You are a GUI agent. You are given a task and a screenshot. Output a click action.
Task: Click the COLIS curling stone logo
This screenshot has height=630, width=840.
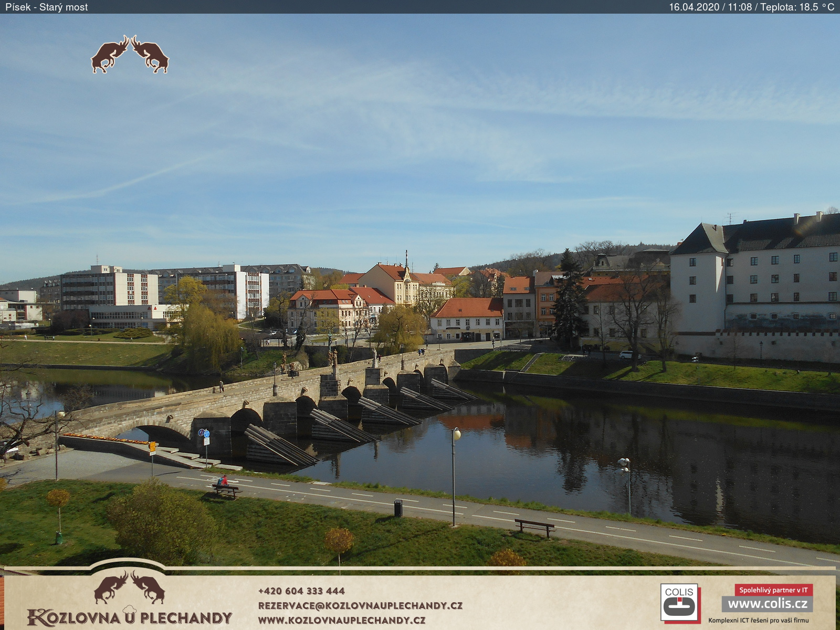679,603
